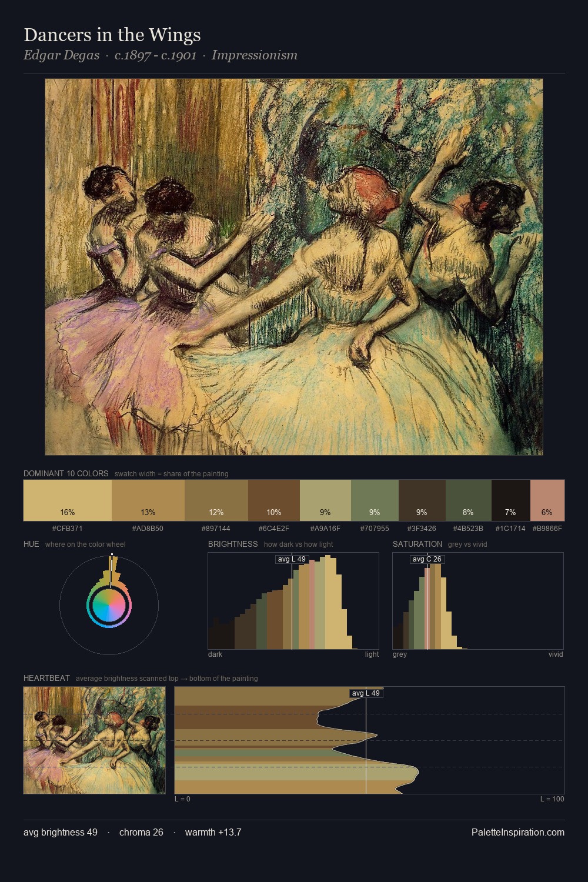588x882 pixels.
Task: Click the hex label '#B9866F'
Action: (x=547, y=529)
